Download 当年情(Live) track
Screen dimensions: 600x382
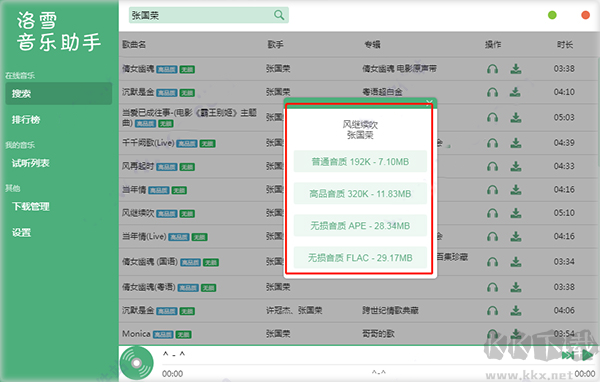click(x=515, y=237)
